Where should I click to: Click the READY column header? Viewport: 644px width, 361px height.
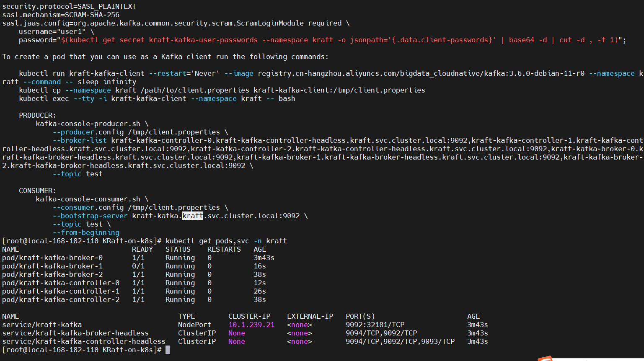pos(142,250)
